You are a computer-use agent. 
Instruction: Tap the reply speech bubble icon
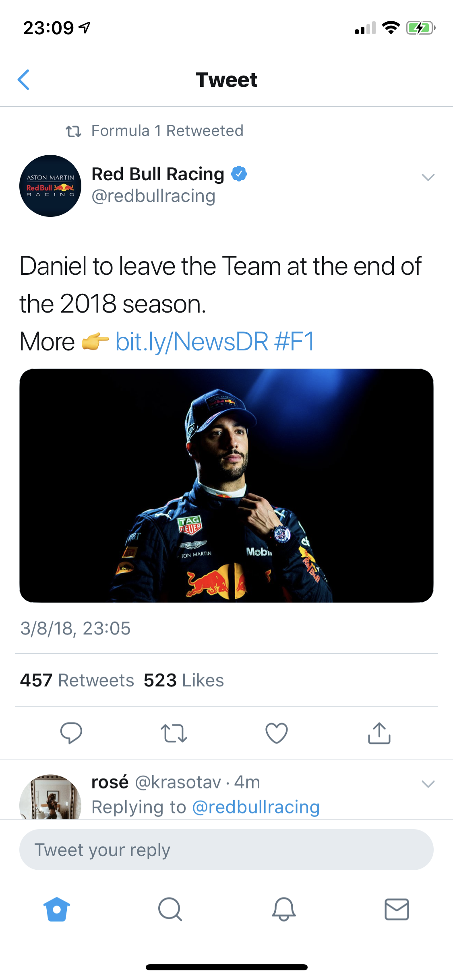pos(71,733)
